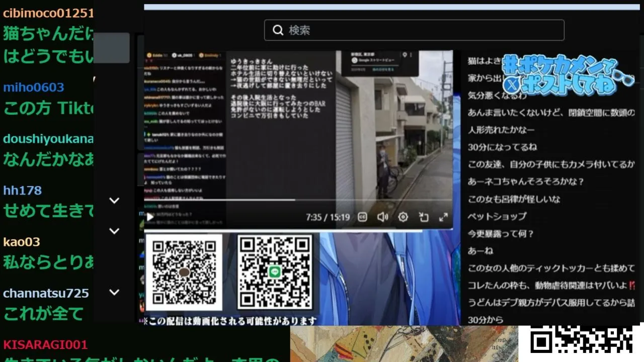
Task: Select the comment 今更暴露って何？
Action: pyautogui.click(x=501, y=234)
